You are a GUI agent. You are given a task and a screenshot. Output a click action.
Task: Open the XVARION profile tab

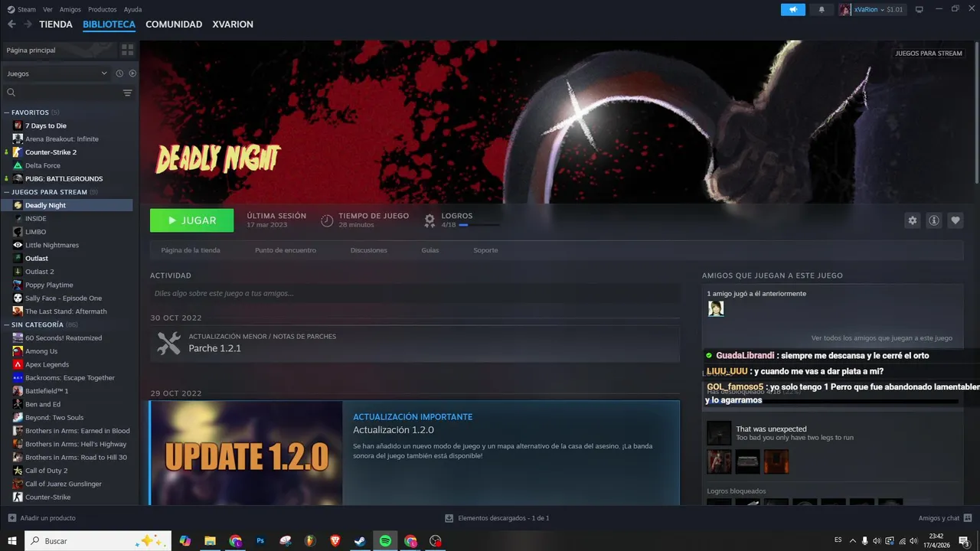(x=233, y=24)
